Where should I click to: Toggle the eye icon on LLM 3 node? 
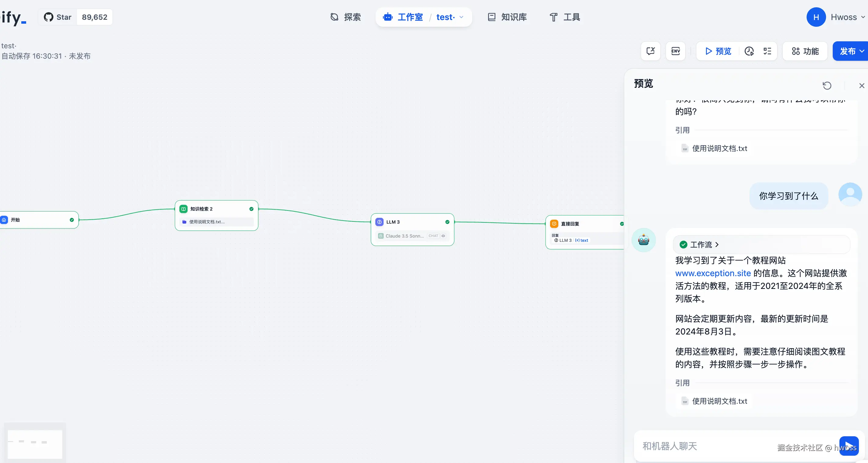[443, 236]
